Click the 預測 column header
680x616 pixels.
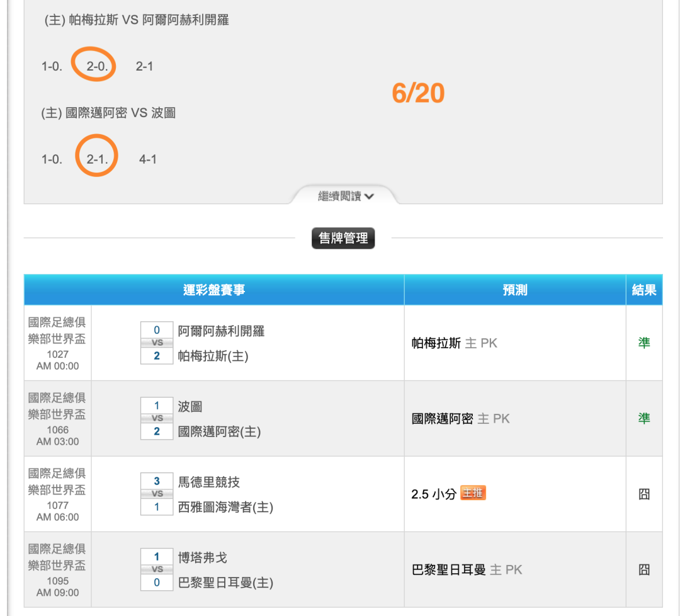pos(515,290)
